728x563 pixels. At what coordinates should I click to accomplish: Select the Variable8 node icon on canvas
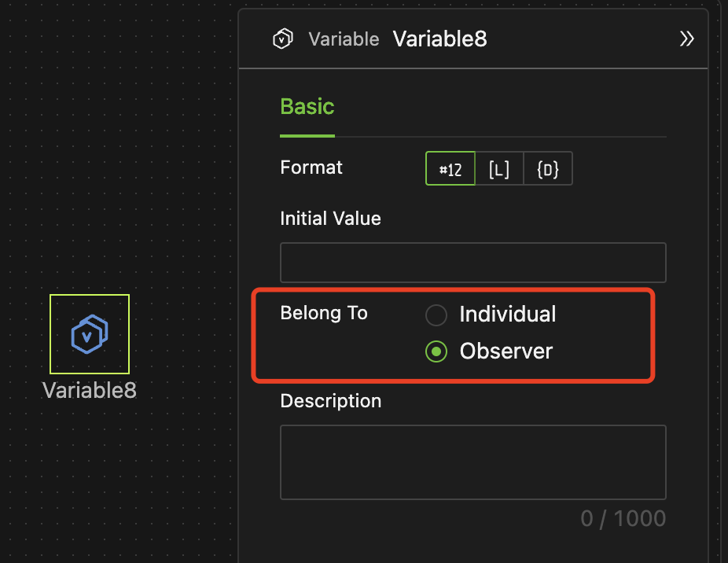[x=90, y=334]
